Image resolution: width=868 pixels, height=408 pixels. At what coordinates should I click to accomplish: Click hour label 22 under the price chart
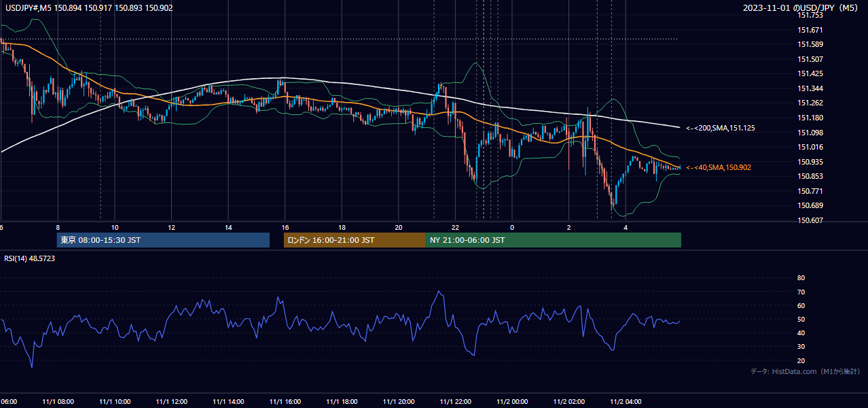pyautogui.click(x=455, y=227)
